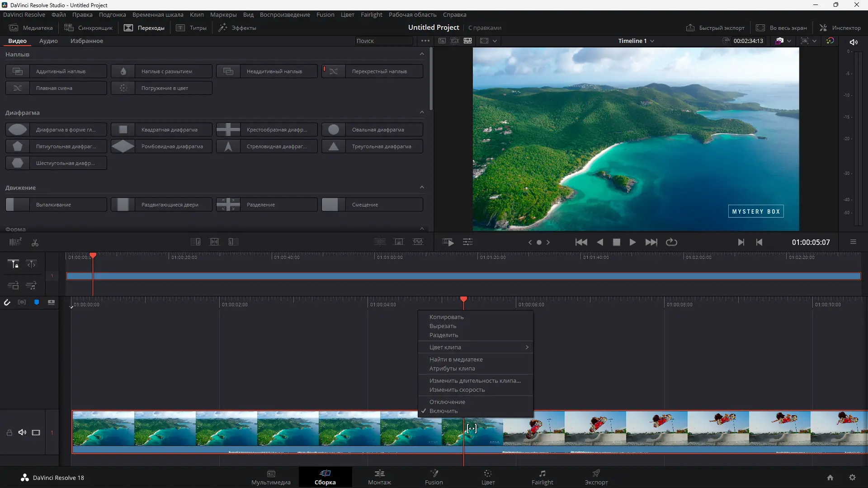Viewport: 868px width, 488px height.
Task: Enable loop playback in the transport controls
Action: (671, 242)
